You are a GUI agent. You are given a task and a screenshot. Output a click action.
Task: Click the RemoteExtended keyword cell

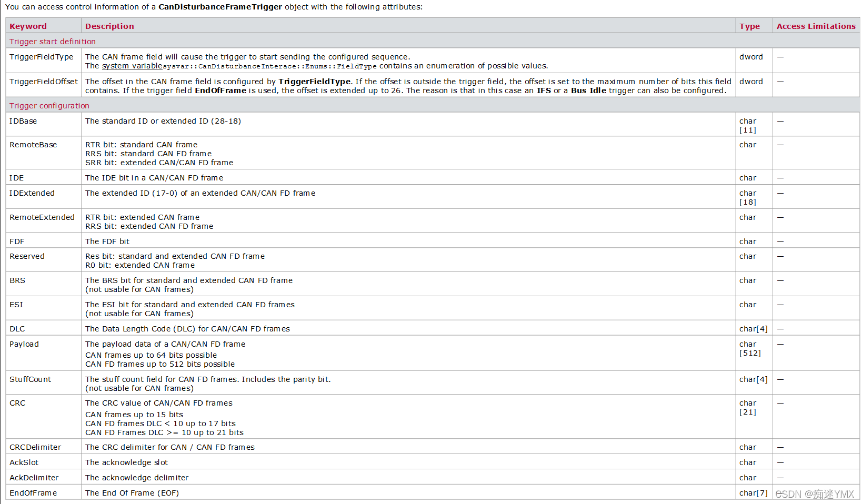(44, 221)
